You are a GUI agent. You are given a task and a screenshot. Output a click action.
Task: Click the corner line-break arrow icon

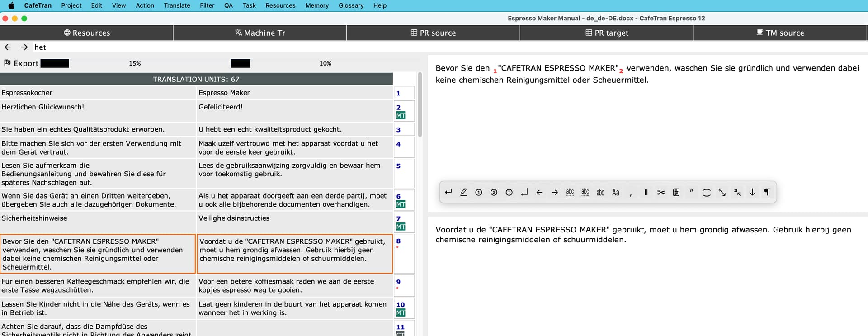click(x=524, y=192)
